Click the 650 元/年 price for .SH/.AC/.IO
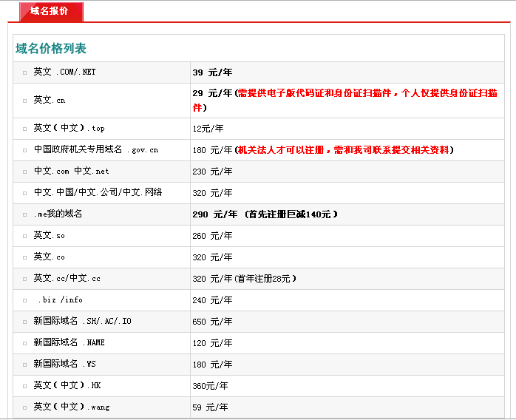516x420 pixels. pyautogui.click(x=213, y=322)
